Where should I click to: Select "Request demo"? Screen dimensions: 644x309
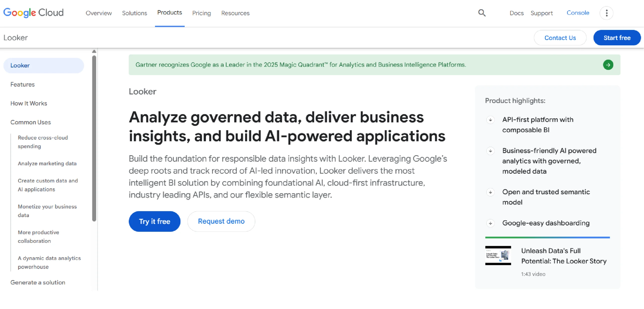click(221, 221)
